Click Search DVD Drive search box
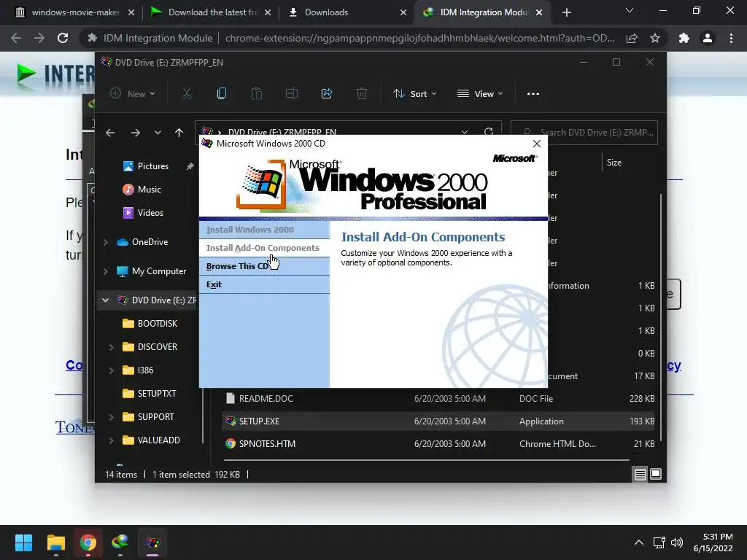This screenshot has width=747, height=560. [x=584, y=133]
